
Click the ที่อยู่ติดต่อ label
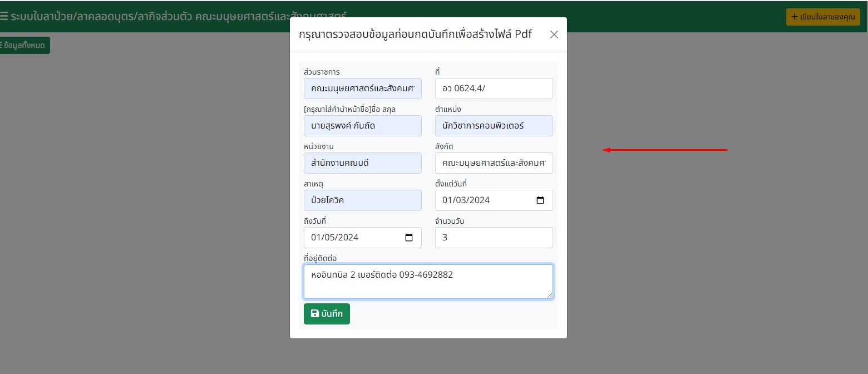pyautogui.click(x=320, y=258)
